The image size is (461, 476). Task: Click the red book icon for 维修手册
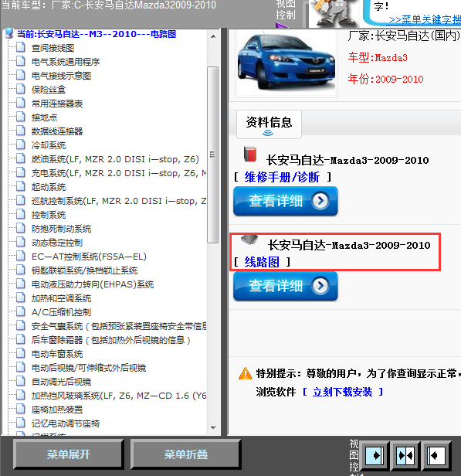[x=250, y=155]
